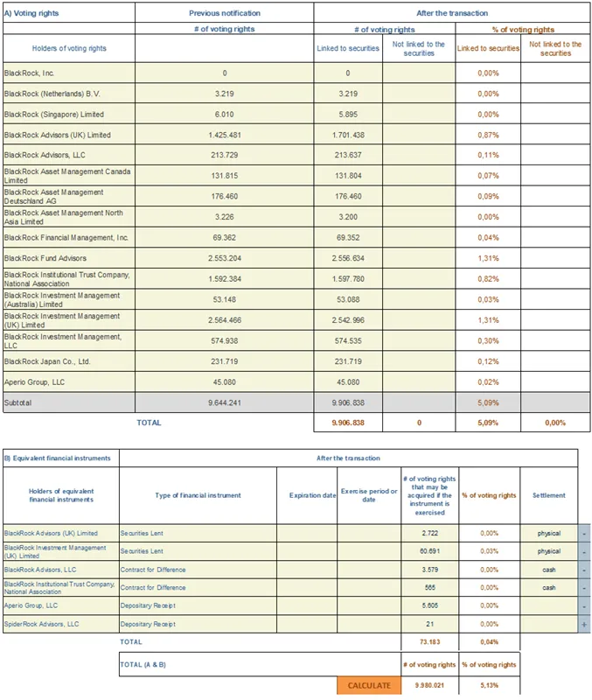Open the 'physical' settlement cell for BlackRock Advisors (UK)

point(548,533)
